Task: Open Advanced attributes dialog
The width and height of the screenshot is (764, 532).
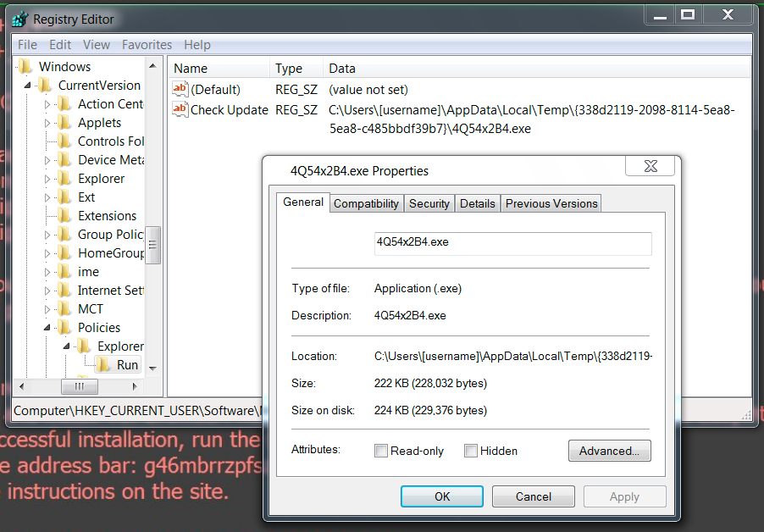Action: pos(610,451)
